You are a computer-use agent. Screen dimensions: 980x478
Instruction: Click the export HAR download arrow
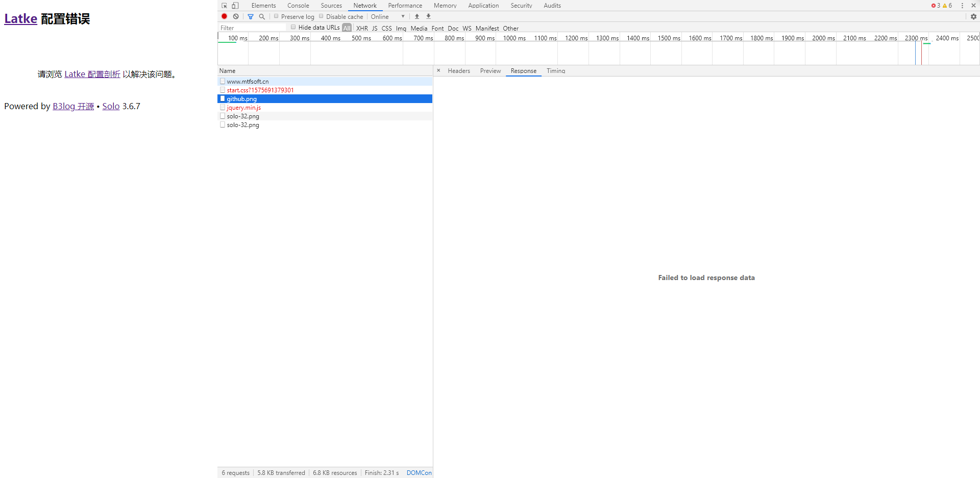(428, 16)
